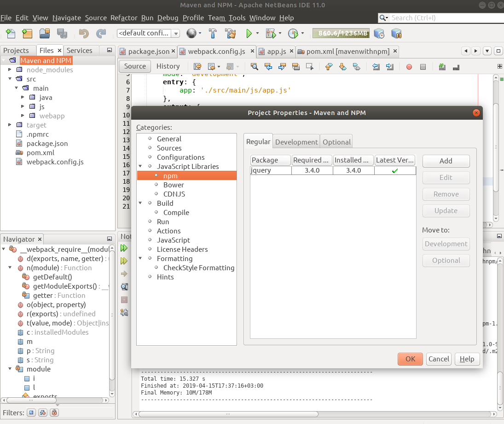
Task: Click the memory usage bar 860.6/1236MB
Action: pos(341,33)
